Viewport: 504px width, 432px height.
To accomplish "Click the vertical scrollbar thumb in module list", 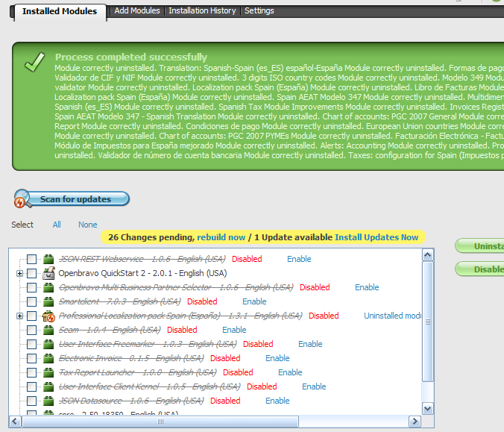I will coord(427,322).
